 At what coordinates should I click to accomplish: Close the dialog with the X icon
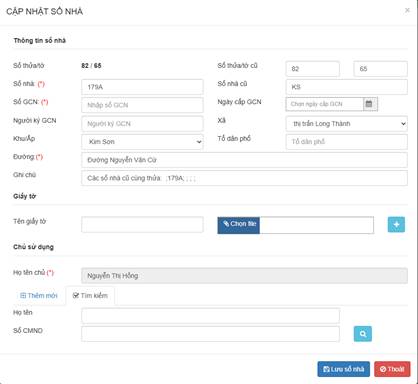point(407,10)
